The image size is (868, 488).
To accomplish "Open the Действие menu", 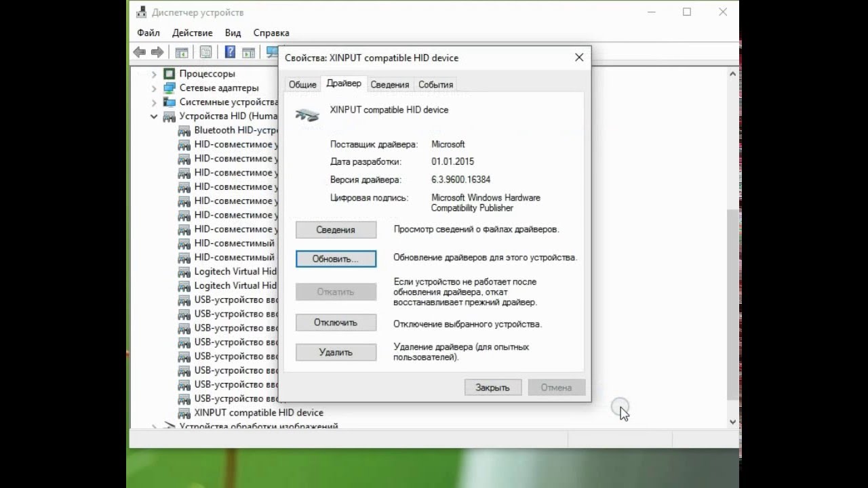I will point(192,33).
